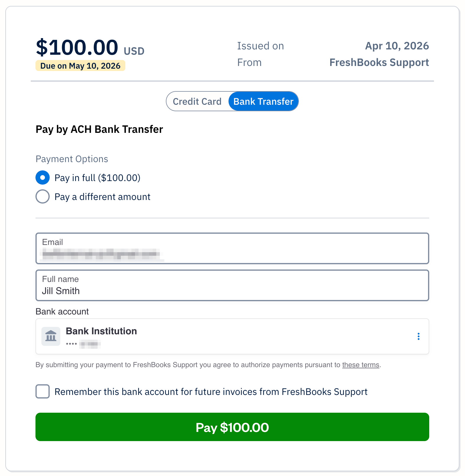Click the Pay by ACH Bank Transfer heading
Screen dimensions: 465x476
pos(99,129)
